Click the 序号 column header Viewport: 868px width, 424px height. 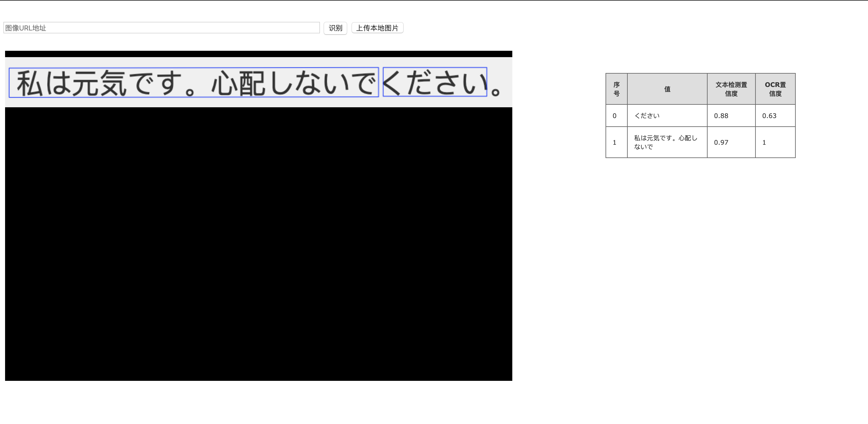pos(617,89)
